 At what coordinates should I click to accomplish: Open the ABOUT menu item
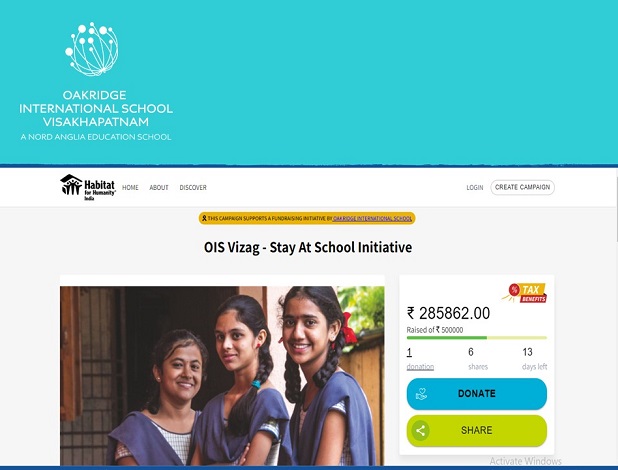tap(159, 188)
